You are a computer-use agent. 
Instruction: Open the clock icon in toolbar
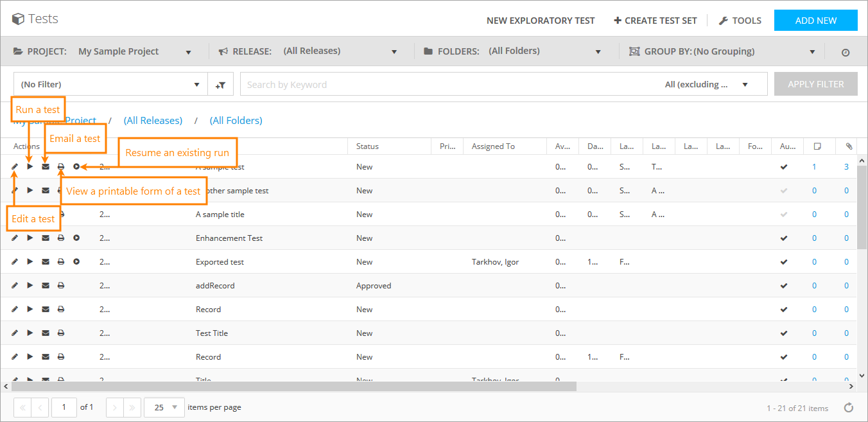(846, 52)
